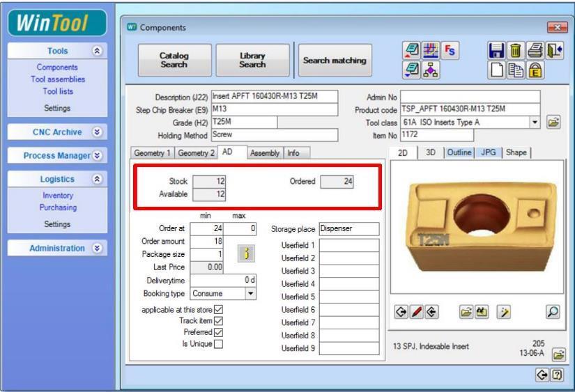The width and height of the screenshot is (575, 392).
Task: Click the FS icon in toolbar
Action: coord(450,51)
